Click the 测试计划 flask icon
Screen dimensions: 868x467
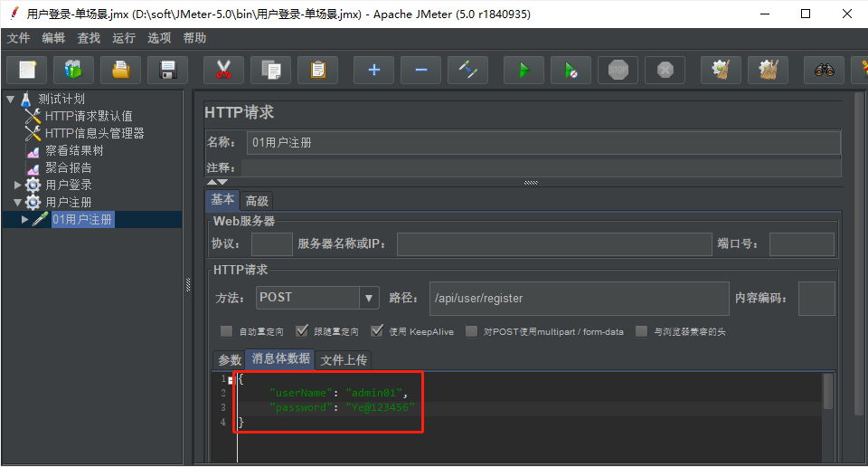pos(26,100)
